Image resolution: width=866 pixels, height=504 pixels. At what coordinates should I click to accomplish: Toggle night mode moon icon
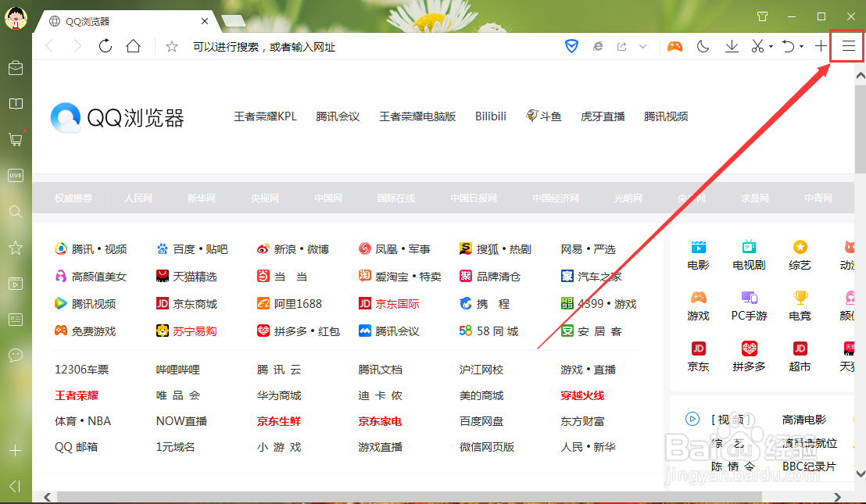703,46
